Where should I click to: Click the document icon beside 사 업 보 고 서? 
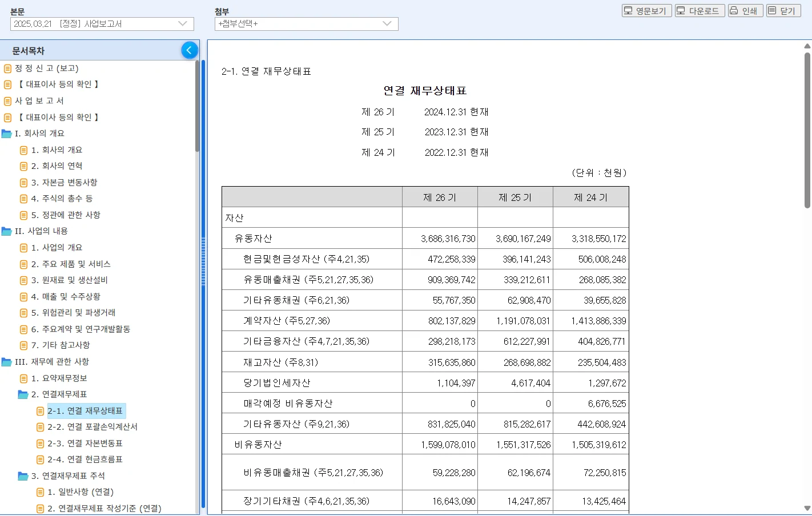click(x=7, y=101)
